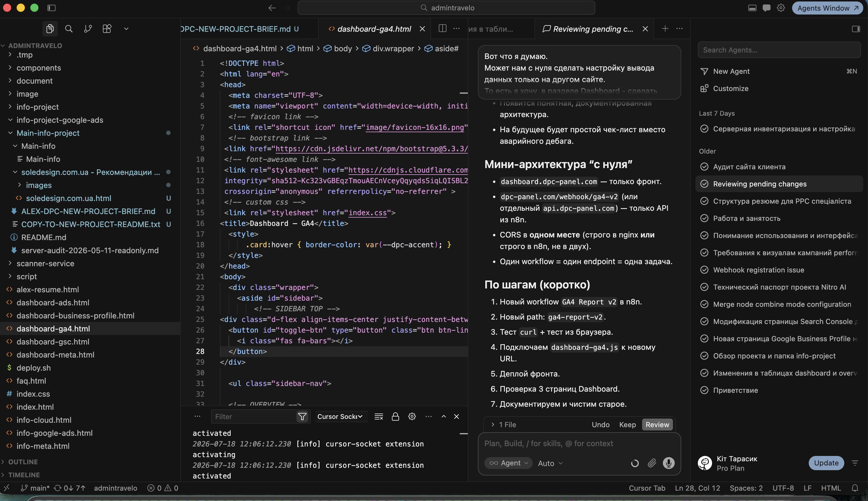Expand the '1 File' changes list

pyautogui.click(x=504, y=425)
